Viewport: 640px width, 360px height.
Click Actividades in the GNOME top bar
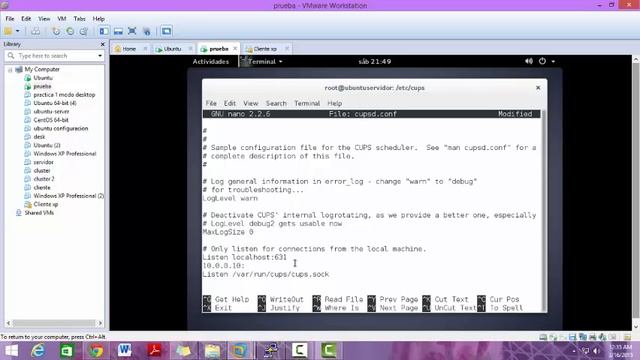[x=211, y=62]
